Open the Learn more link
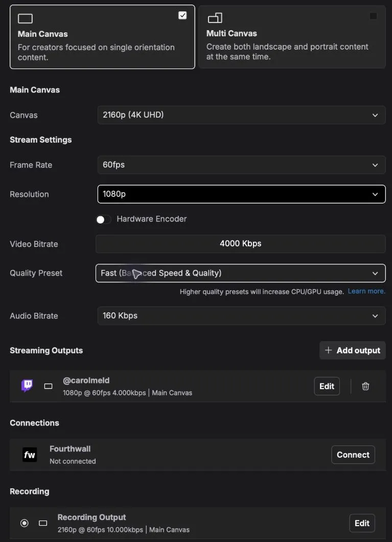392x542 pixels. click(366, 291)
